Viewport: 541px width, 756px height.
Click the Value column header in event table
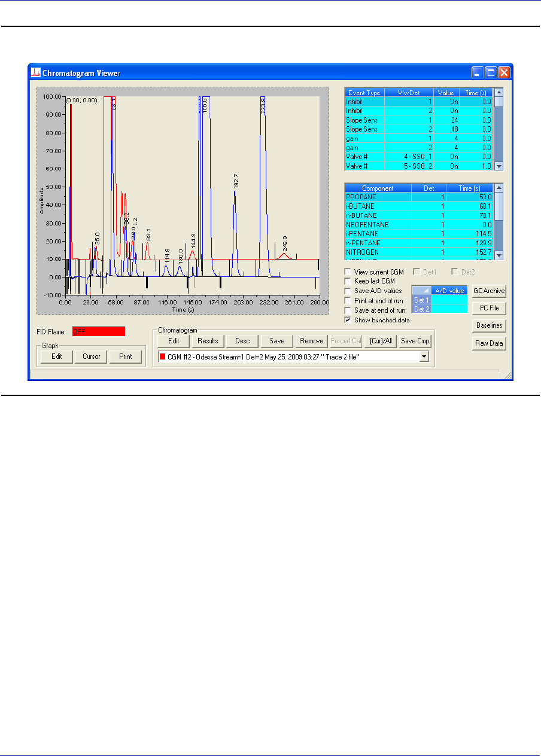448,93
